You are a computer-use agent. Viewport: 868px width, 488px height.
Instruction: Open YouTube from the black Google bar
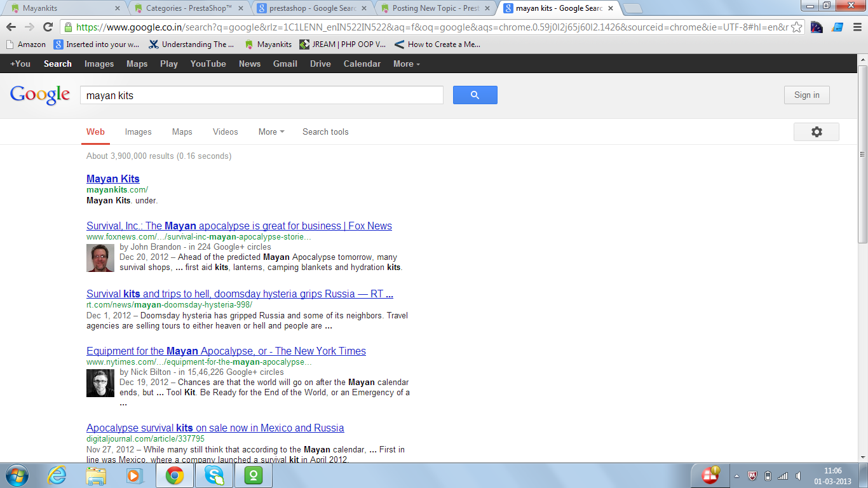pos(208,64)
